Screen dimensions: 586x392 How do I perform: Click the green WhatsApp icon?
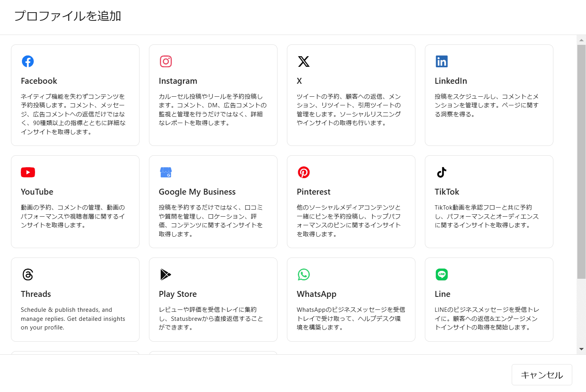pyautogui.click(x=304, y=274)
